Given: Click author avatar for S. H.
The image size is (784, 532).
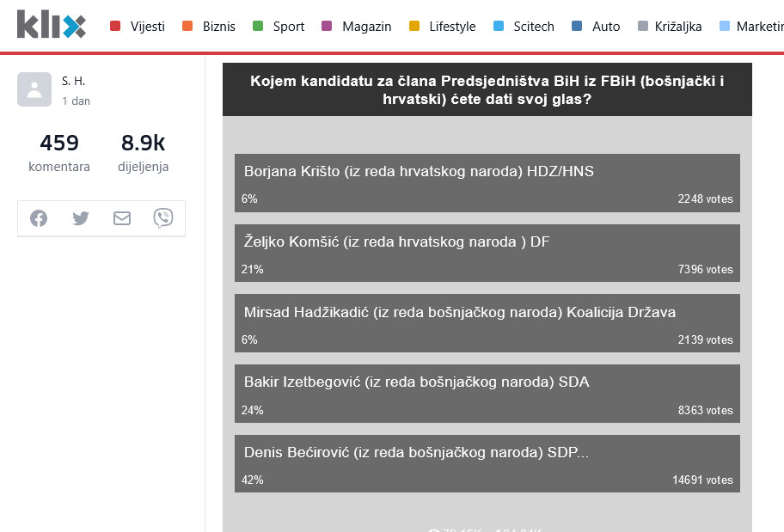Looking at the screenshot, I should 34,89.
